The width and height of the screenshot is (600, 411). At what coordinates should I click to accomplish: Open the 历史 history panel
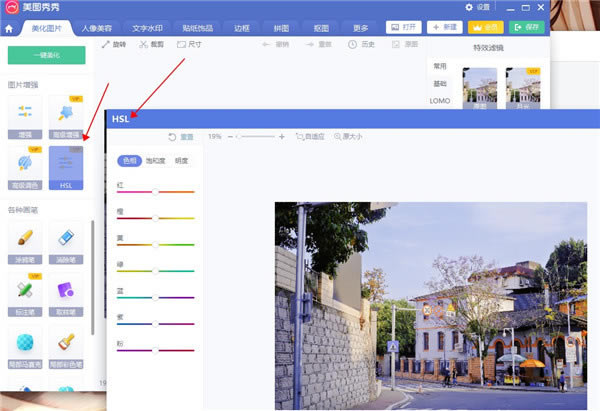coord(361,44)
